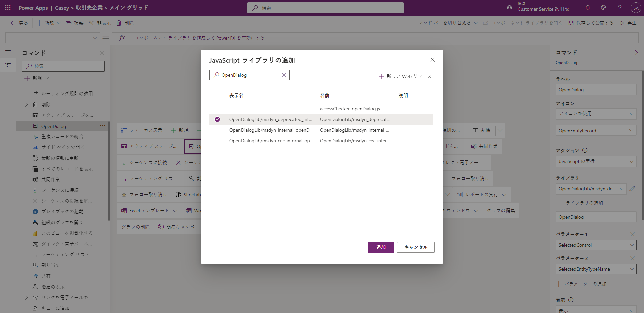Collapse the right コマンド properties panel
The height and width of the screenshot is (313, 644).
coord(636,53)
